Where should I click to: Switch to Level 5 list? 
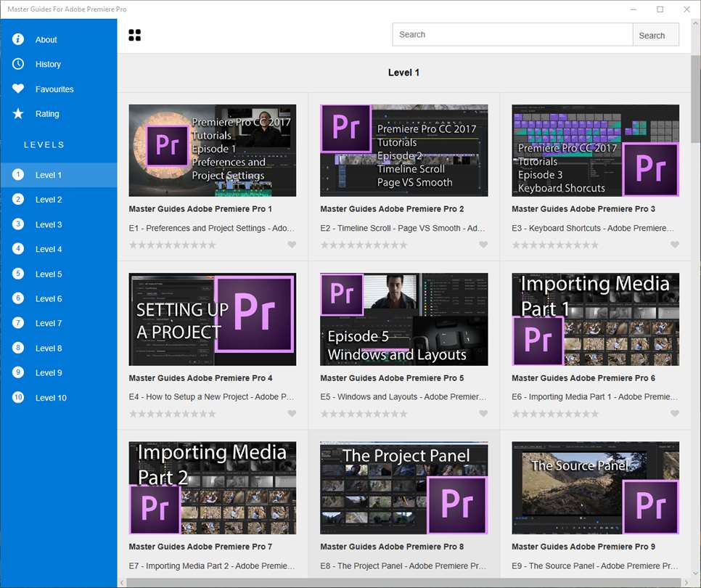tap(49, 274)
